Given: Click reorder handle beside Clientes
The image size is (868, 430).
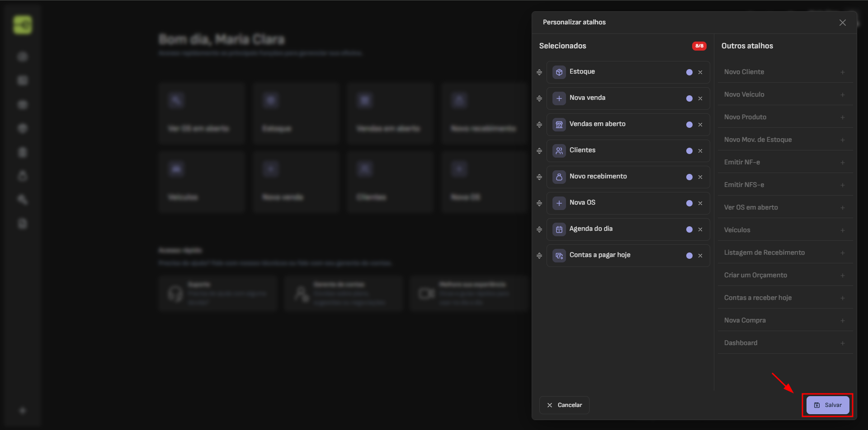Looking at the screenshot, I should point(539,151).
